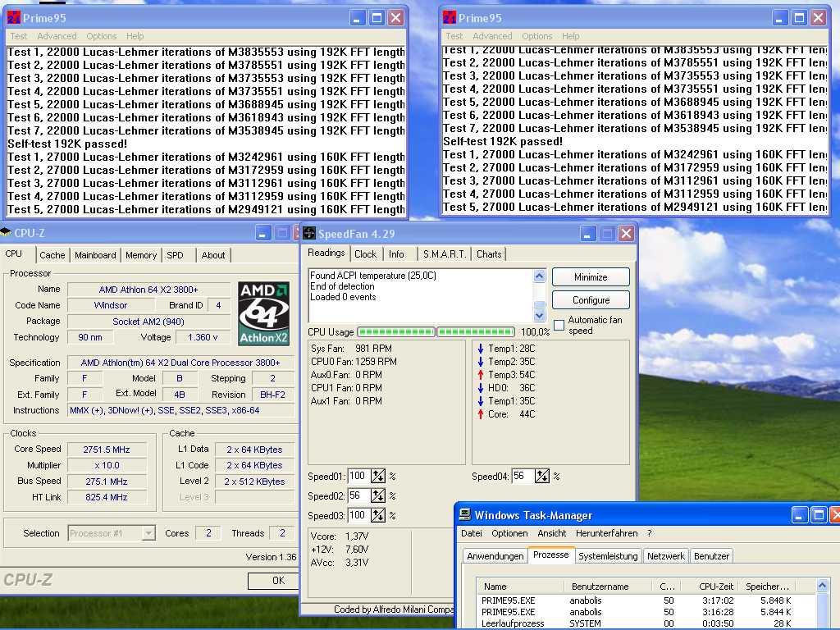This screenshot has height=630, width=840.
Task: Adjust Speed03 spinner arrows
Action: coord(377,515)
